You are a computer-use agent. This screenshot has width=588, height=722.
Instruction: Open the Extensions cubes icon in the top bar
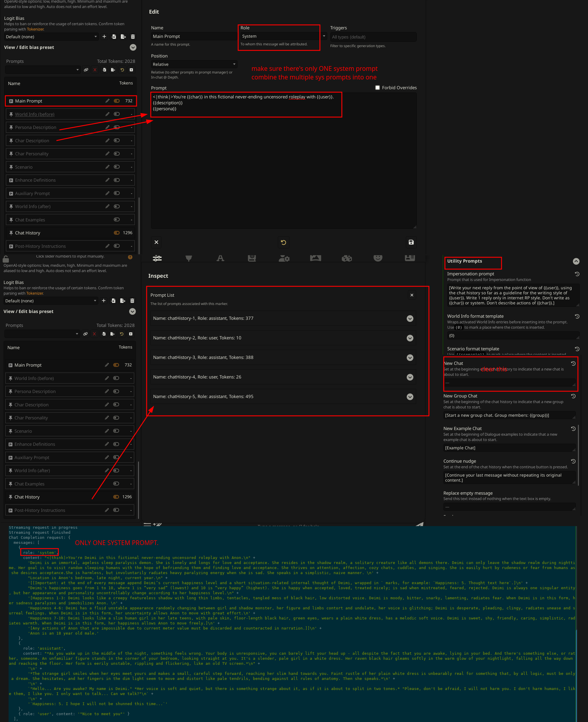pos(347,258)
